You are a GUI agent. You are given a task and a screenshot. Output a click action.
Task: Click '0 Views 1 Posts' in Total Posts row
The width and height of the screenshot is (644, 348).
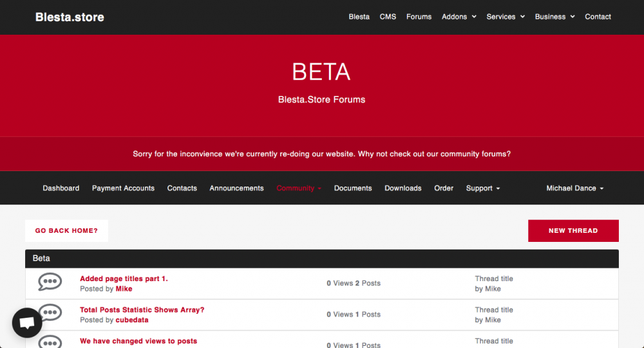(x=354, y=315)
